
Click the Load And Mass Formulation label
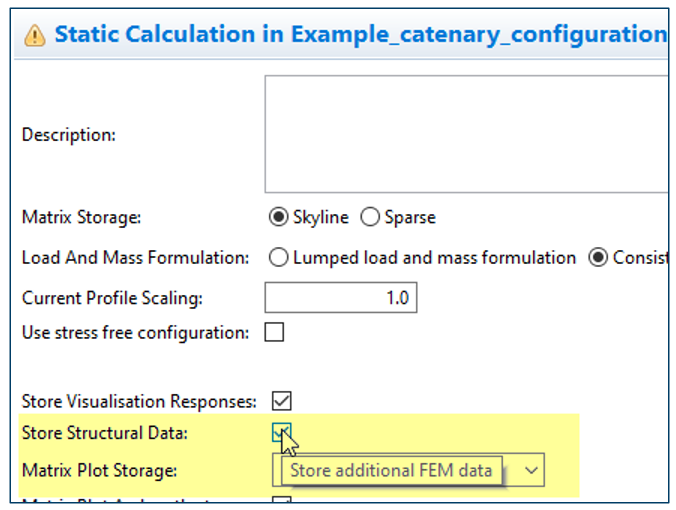[135, 258]
